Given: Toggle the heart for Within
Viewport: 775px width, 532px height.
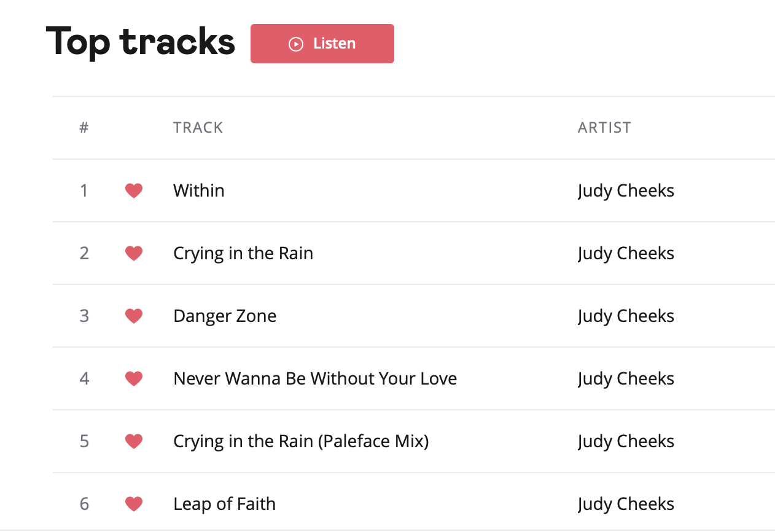Looking at the screenshot, I should [x=134, y=191].
